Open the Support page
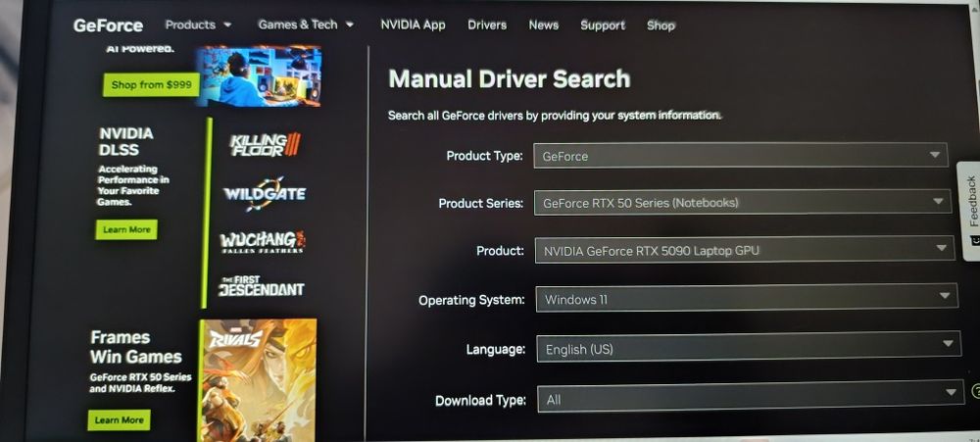This screenshot has height=442, width=980. click(603, 25)
